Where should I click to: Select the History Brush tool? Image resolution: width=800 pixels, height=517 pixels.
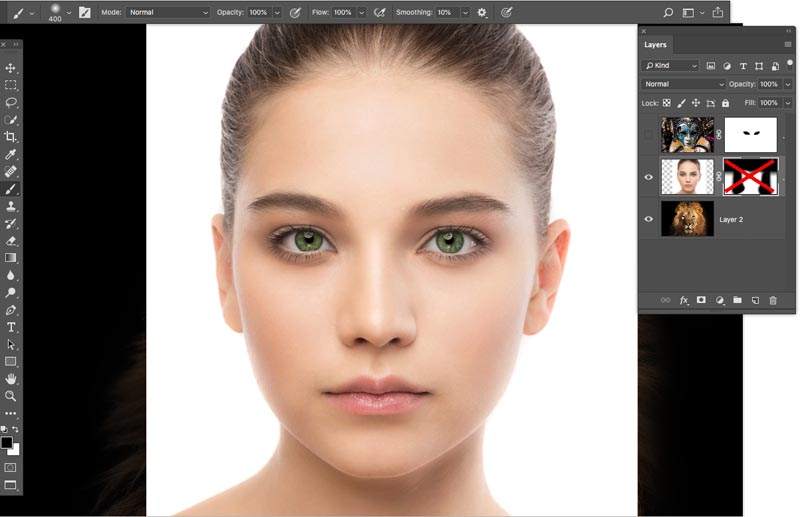pyautogui.click(x=10, y=224)
